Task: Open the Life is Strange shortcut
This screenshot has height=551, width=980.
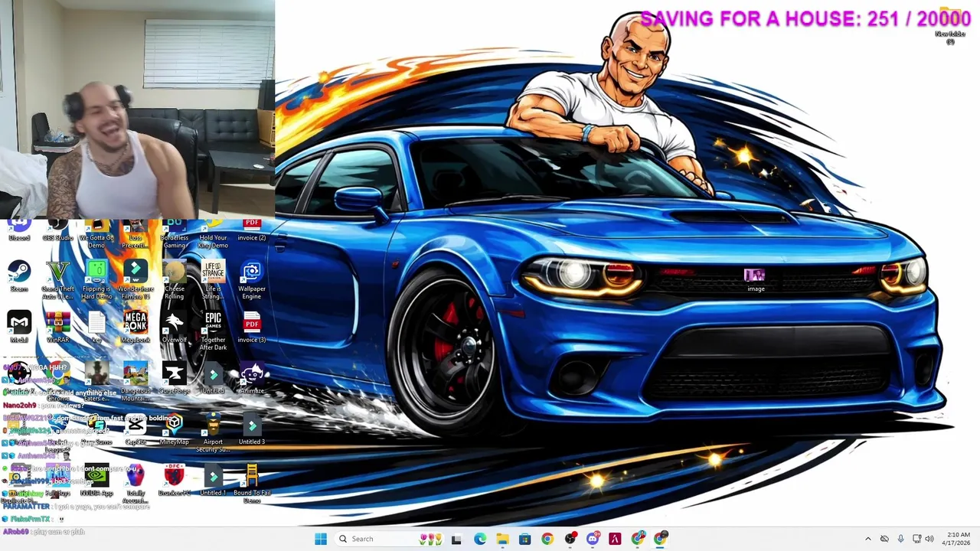Action: coord(213,279)
